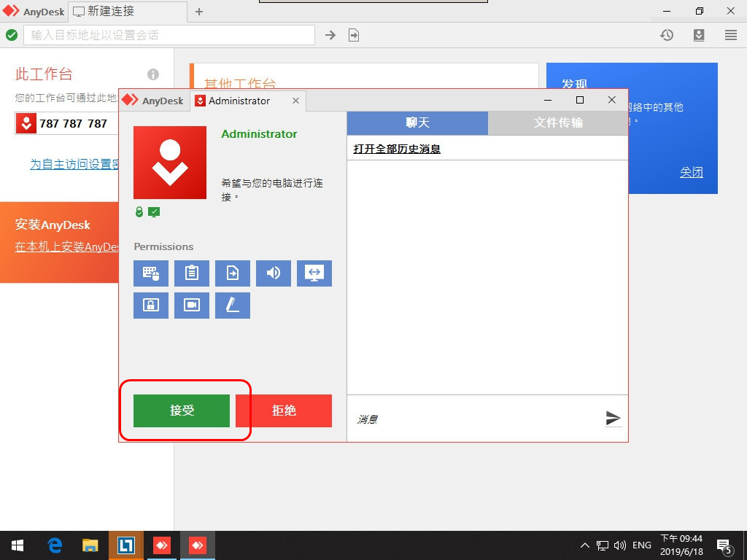The image size is (747, 560).
Task: Click the ENG input language indicator
Action: pos(642,545)
